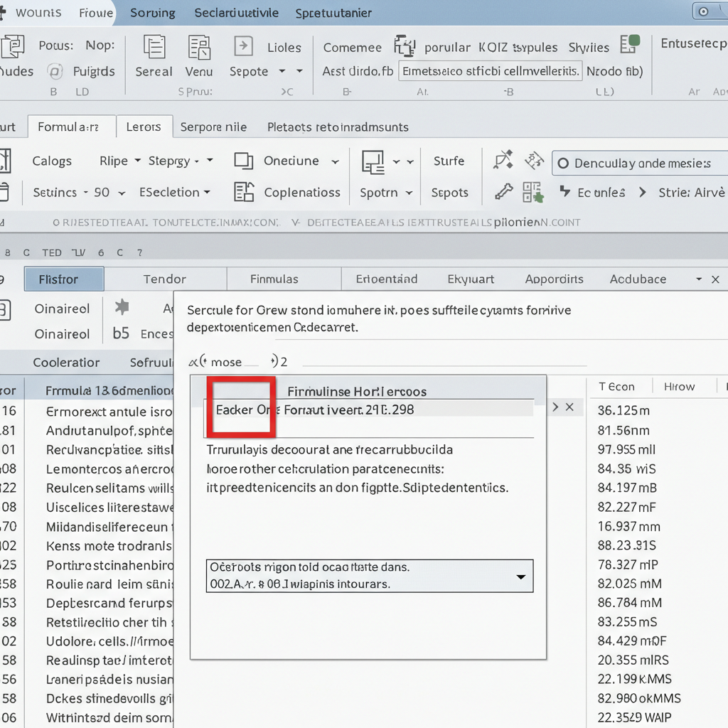Open the Seclardutivle ribbon tab
The height and width of the screenshot is (728, 728).
236,13
